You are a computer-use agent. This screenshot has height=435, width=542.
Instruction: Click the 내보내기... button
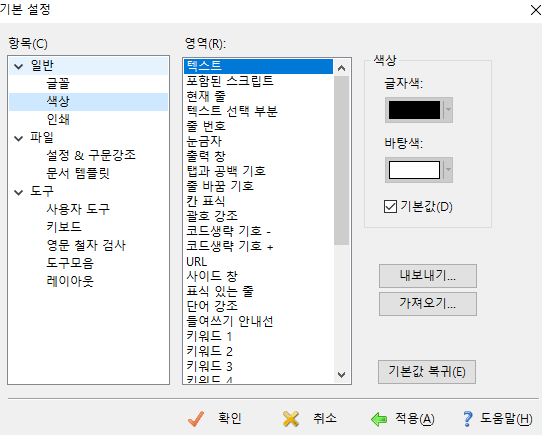coord(428,276)
